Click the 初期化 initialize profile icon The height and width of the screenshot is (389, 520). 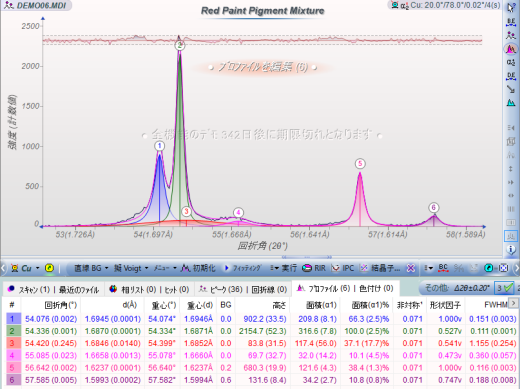198,268
